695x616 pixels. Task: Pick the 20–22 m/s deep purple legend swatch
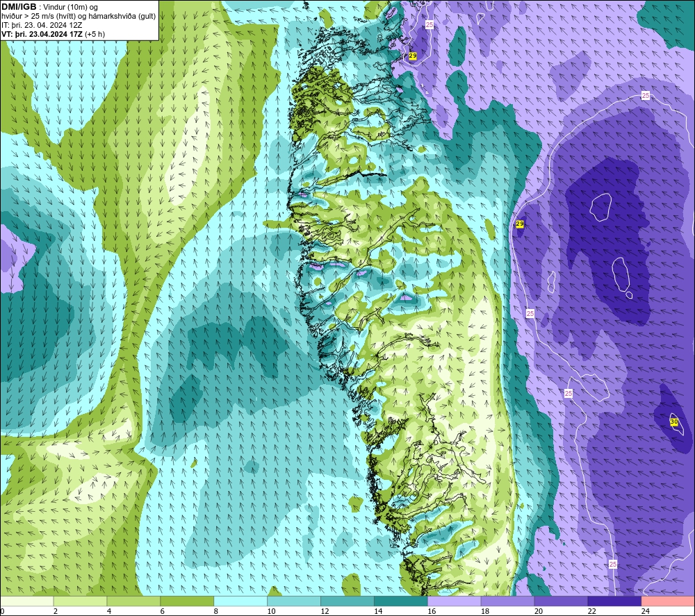coord(561,601)
